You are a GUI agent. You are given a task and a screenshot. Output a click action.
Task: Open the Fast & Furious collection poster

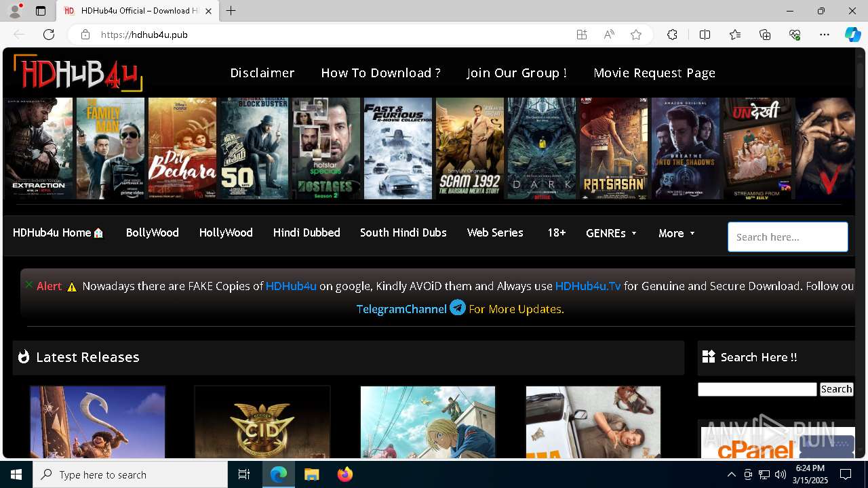[x=398, y=148]
